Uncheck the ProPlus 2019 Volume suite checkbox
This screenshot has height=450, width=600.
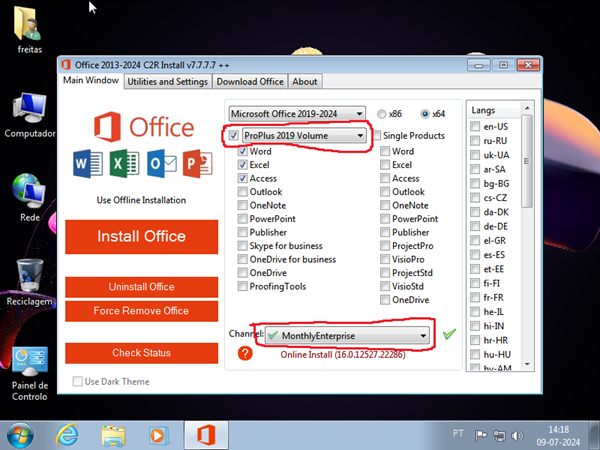click(x=233, y=135)
